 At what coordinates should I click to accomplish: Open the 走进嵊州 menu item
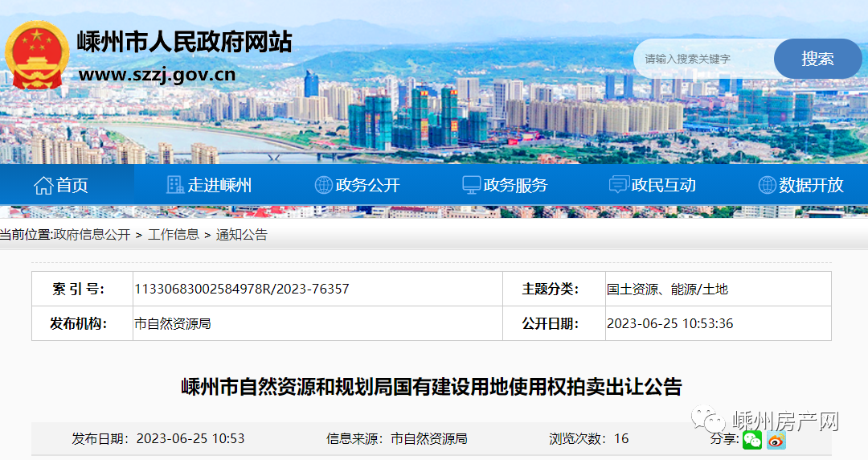209,185
